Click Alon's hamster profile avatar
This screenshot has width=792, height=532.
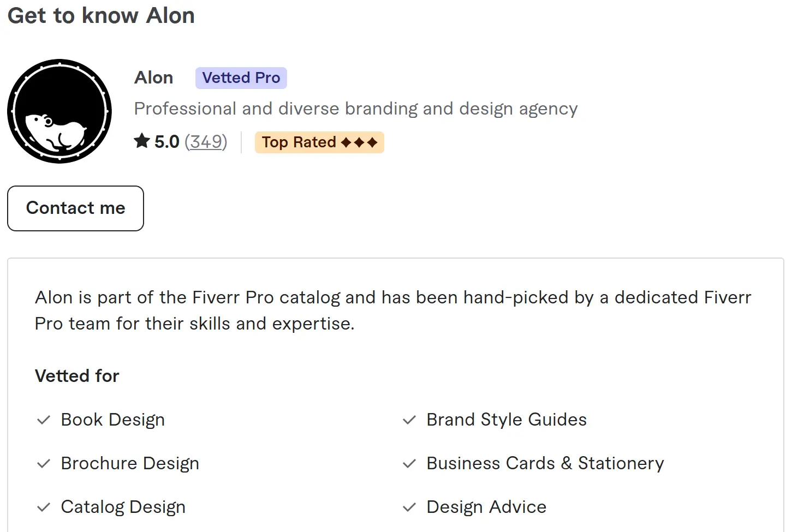(59, 111)
